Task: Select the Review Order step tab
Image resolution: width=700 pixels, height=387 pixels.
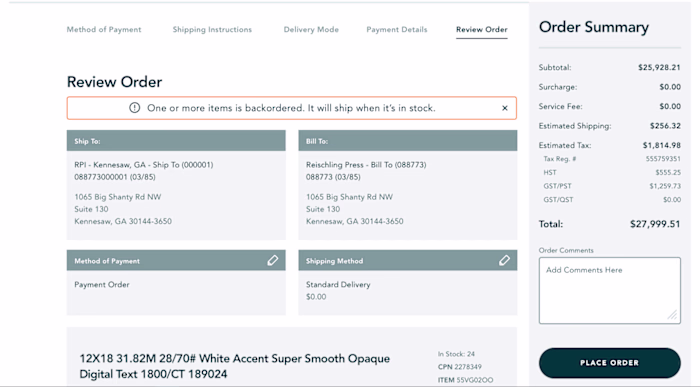Action: [482, 30]
